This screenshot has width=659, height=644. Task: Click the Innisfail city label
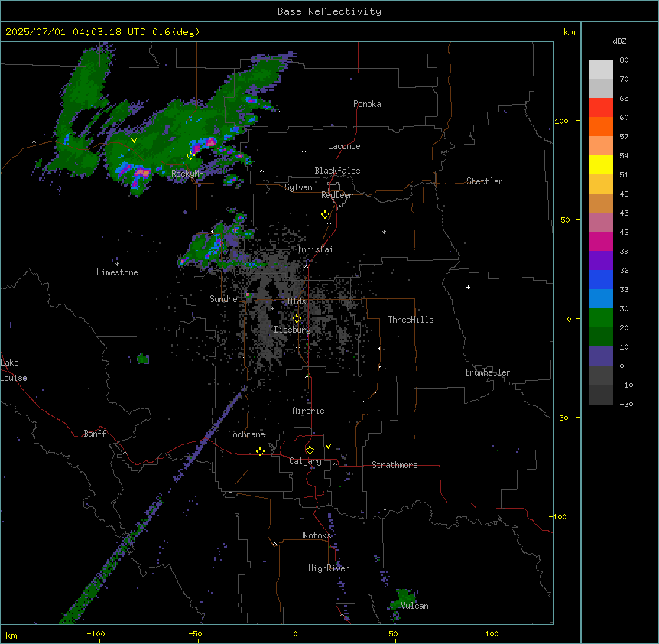click(317, 249)
